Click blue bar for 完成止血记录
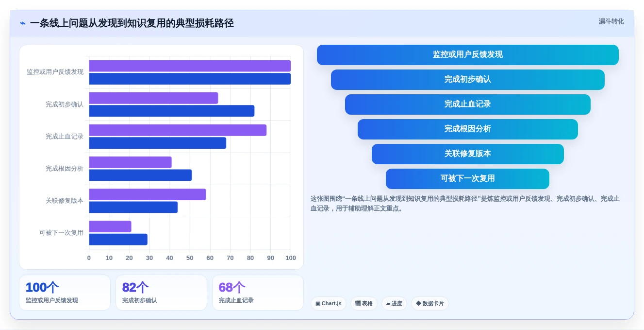Viewport: 644px width, 330px height. (x=157, y=143)
